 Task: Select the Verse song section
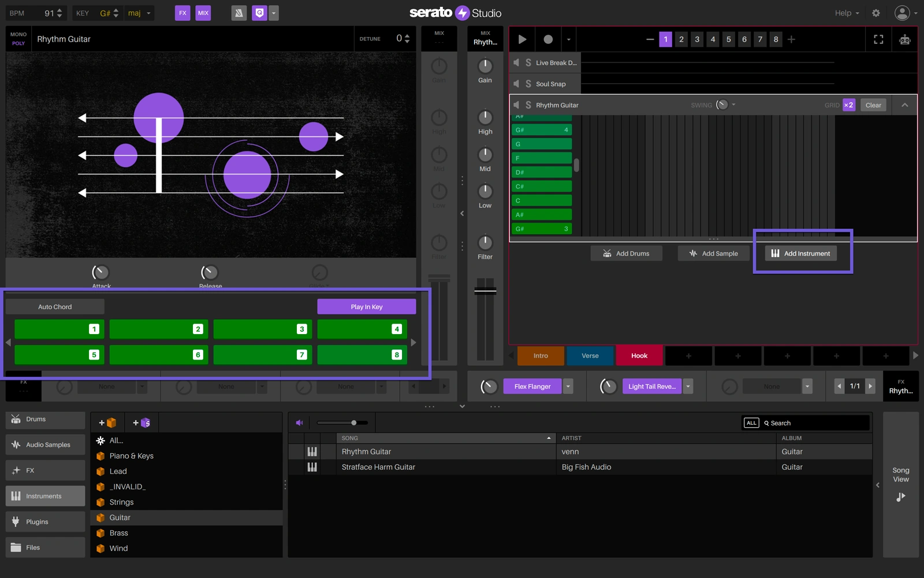590,355
